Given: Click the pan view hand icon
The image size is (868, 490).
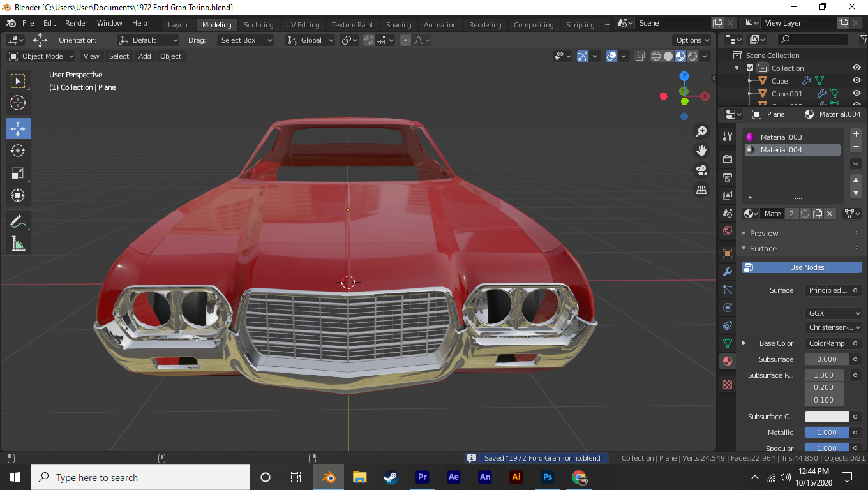Looking at the screenshot, I should point(701,151).
